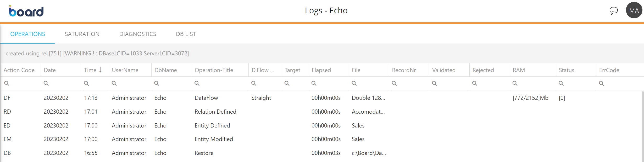Go to the DB List tab

point(186,34)
